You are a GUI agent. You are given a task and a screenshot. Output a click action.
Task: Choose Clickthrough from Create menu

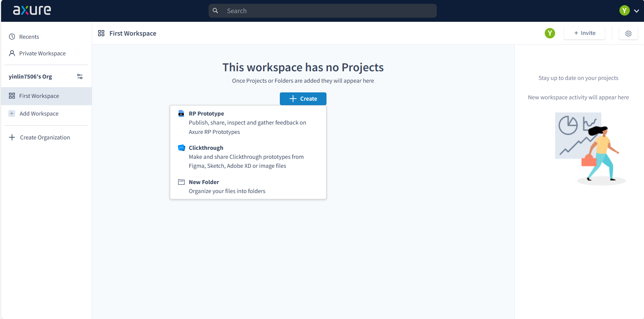pyautogui.click(x=248, y=157)
